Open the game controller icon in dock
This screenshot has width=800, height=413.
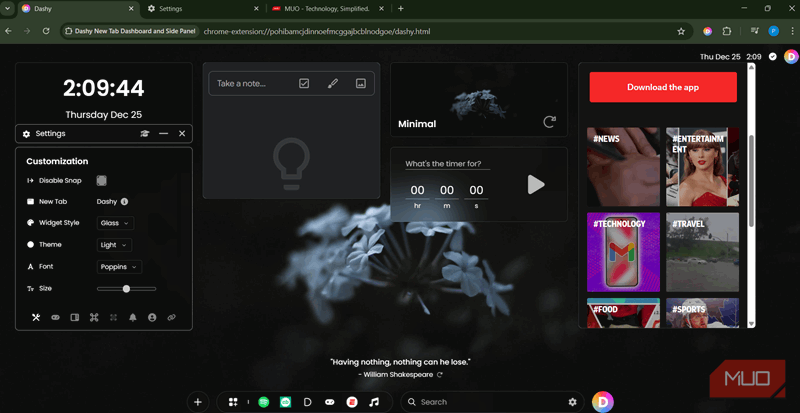coord(330,402)
